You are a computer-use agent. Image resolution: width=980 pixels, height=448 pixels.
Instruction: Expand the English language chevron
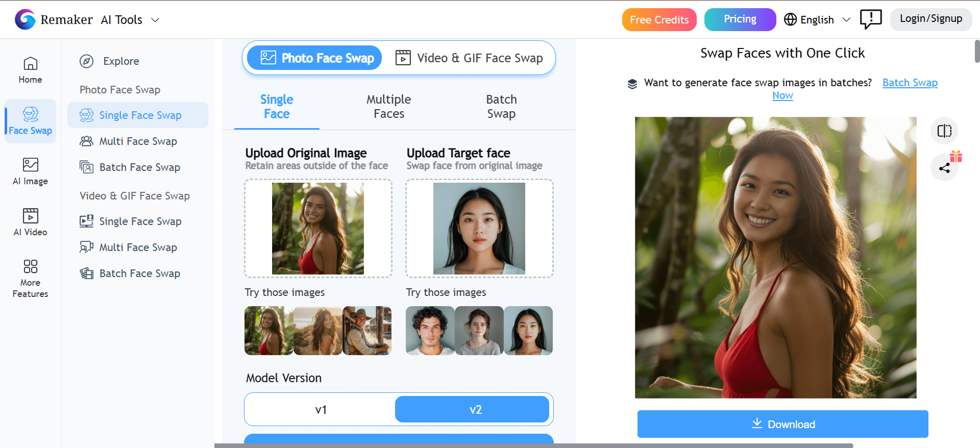click(846, 20)
